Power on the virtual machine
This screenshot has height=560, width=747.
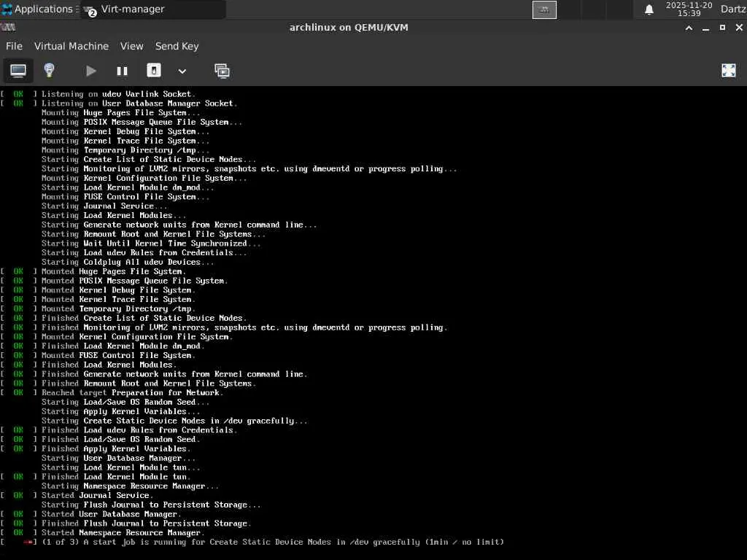[91, 71]
